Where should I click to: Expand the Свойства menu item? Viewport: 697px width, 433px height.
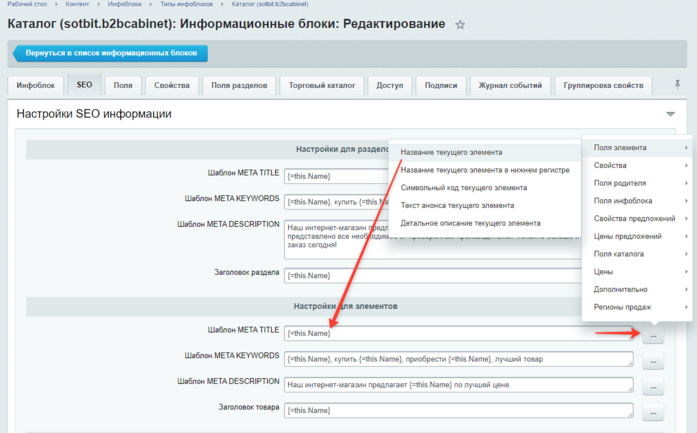point(637,165)
